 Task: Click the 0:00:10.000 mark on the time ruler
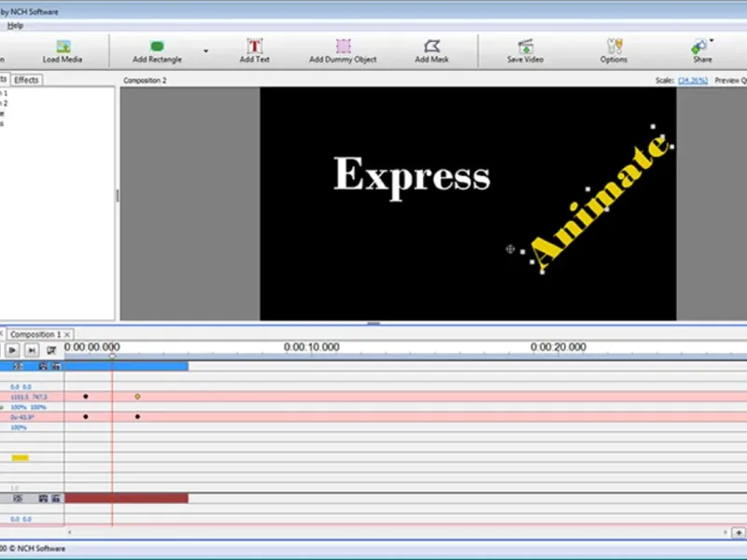(312, 347)
